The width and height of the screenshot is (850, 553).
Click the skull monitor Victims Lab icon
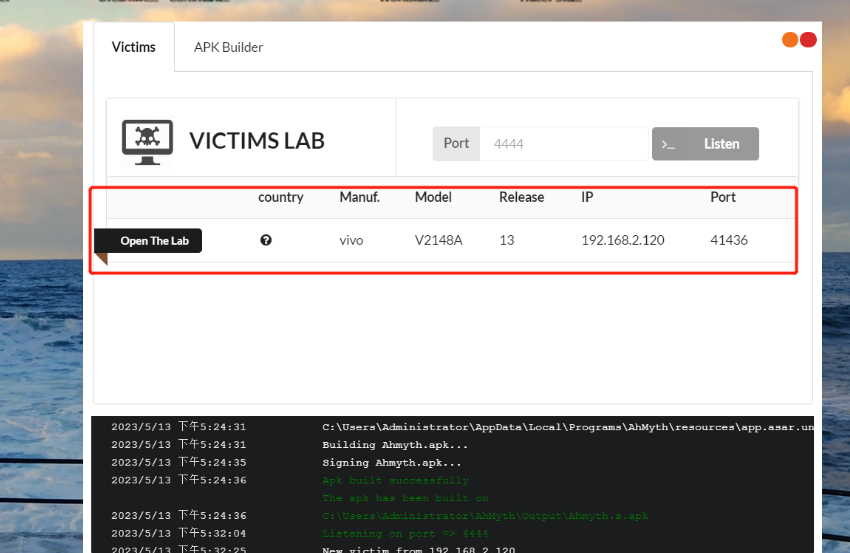pyautogui.click(x=147, y=142)
